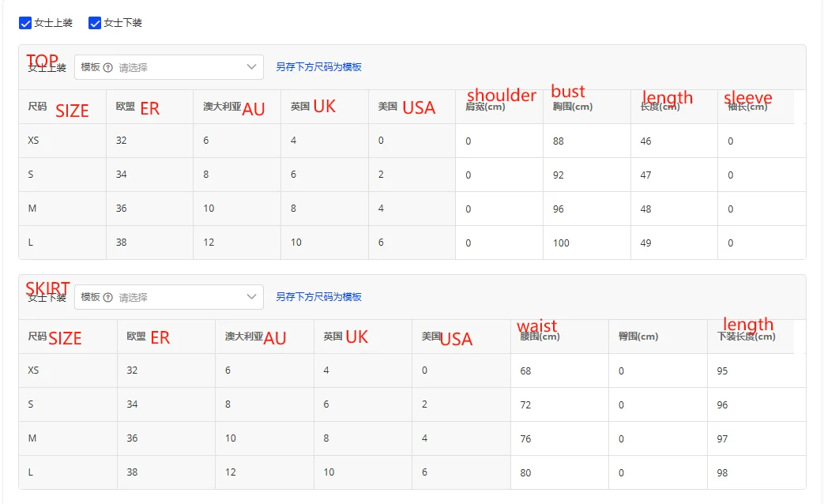Edit S waist value 72 in skirt table
Image resolution: width=824 pixels, height=504 pixels.
coord(559,404)
